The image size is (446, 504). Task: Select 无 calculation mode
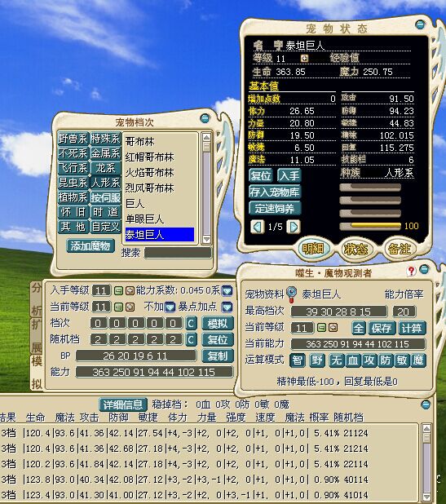(337, 360)
